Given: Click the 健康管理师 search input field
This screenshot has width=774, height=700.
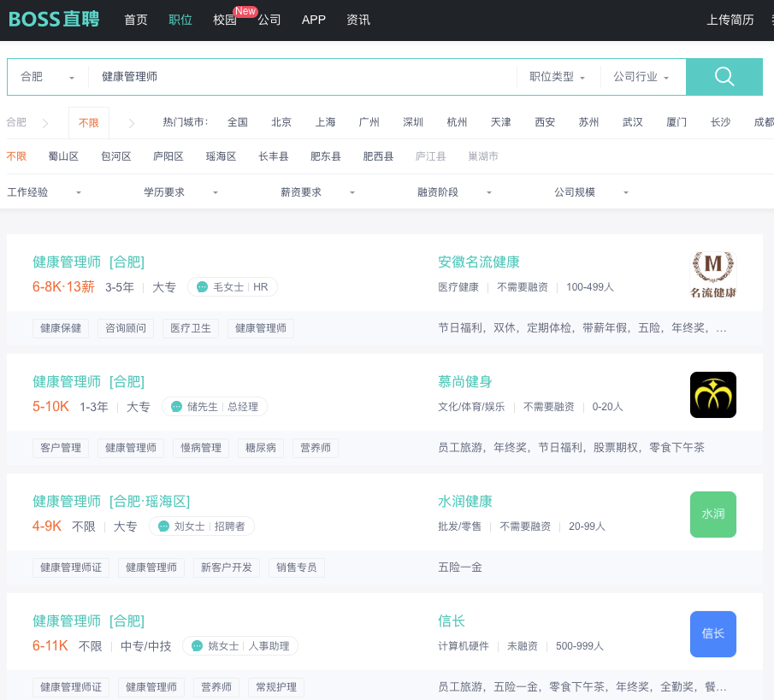Looking at the screenshot, I should point(302,77).
